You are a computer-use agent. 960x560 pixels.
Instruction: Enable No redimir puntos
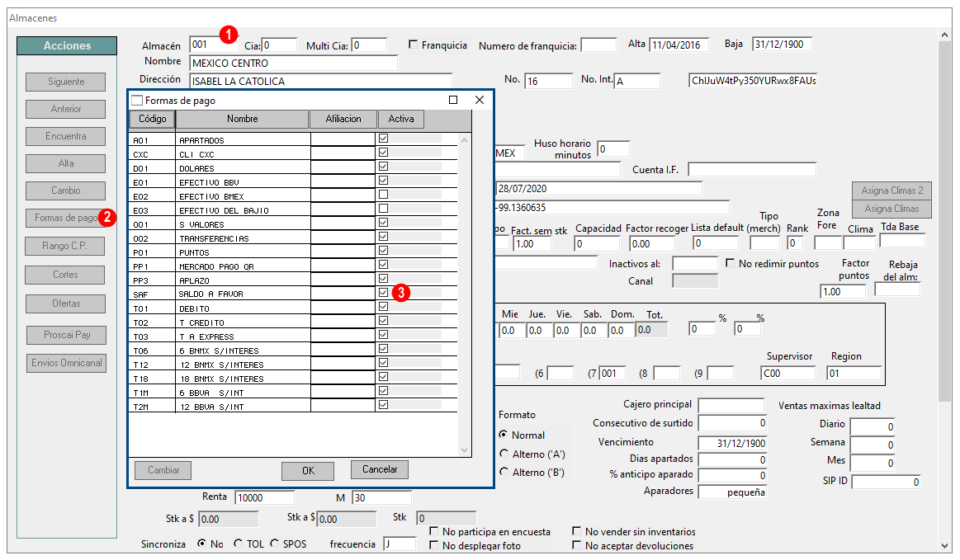(730, 263)
